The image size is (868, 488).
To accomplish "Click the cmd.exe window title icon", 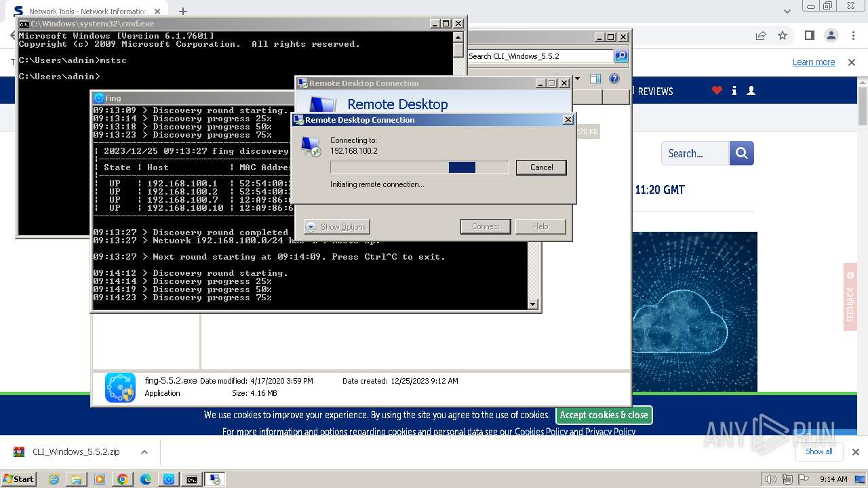I will 24,24.
